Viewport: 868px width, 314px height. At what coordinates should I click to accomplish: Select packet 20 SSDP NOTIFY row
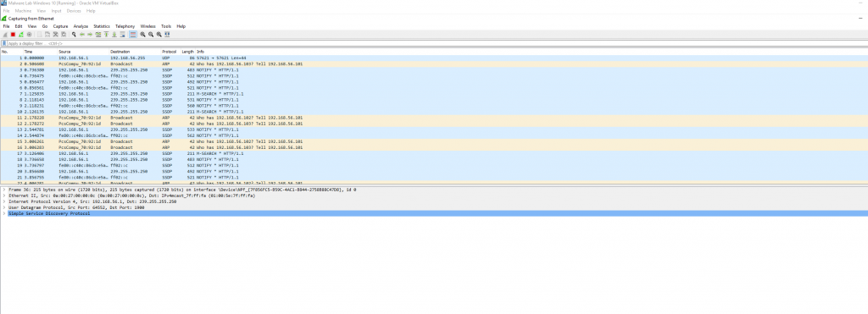click(434, 171)
